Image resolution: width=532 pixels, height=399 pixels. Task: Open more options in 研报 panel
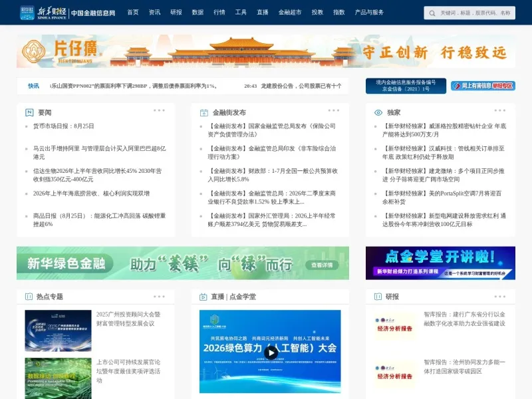pos(500,297)
